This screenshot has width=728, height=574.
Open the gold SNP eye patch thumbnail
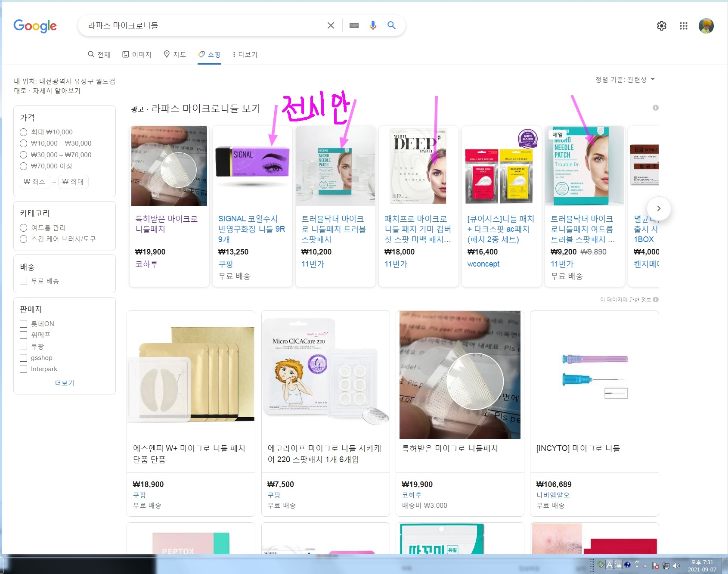pos(191,375)
